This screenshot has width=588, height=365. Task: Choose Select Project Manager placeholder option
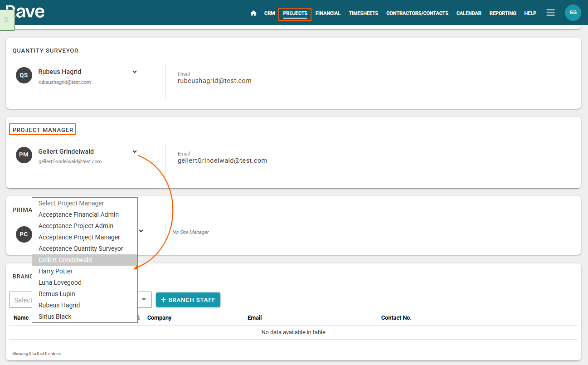pyautogui.click(x=85, y=203)
